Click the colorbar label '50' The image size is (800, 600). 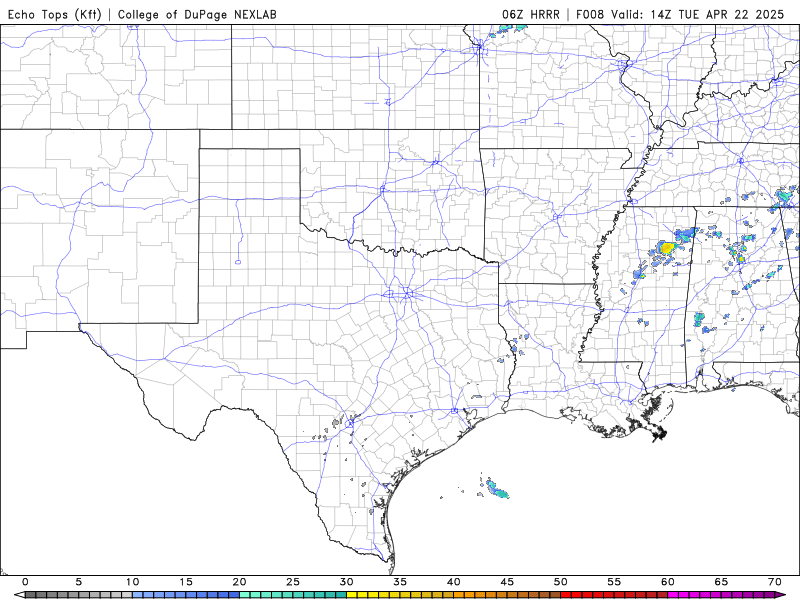pos(561,582)
